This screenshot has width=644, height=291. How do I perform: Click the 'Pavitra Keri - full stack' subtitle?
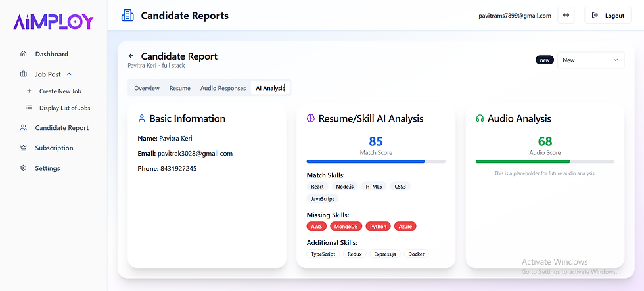coord(156,65)
